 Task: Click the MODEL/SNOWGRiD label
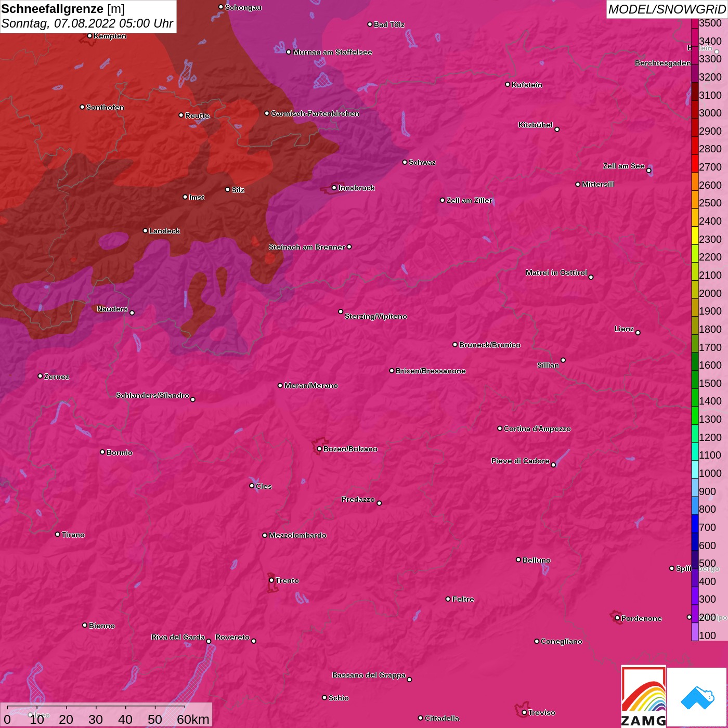666,9
